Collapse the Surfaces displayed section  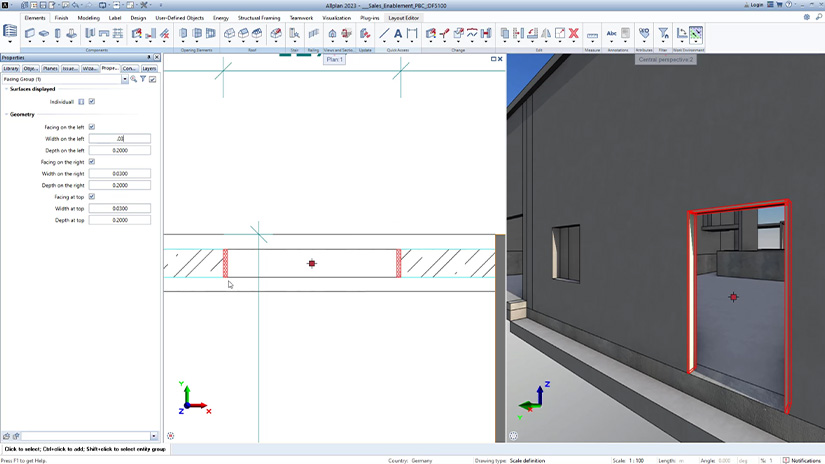point(6,89)
